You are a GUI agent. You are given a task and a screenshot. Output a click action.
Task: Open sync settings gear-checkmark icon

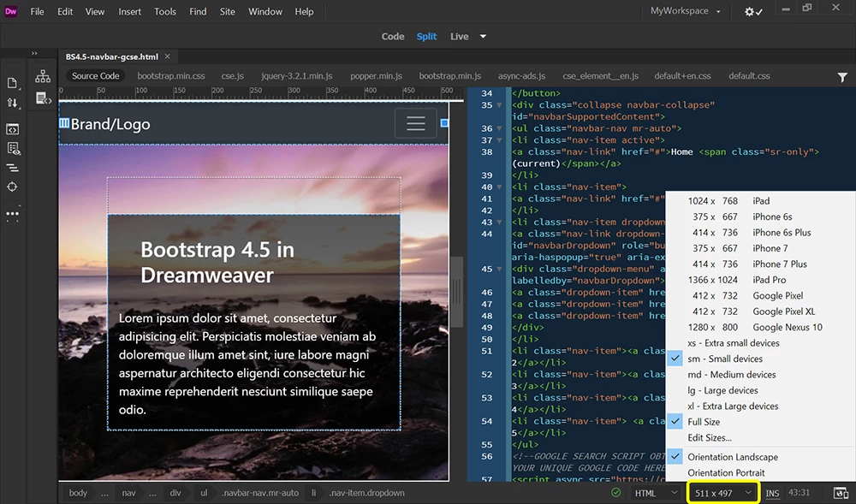coord(753,11)
